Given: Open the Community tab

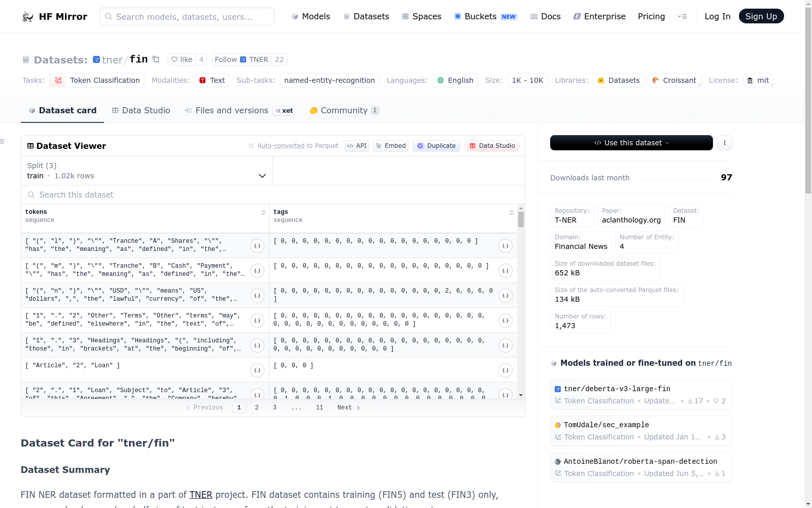Looking at the screenshot, I should tap(344, 110).
